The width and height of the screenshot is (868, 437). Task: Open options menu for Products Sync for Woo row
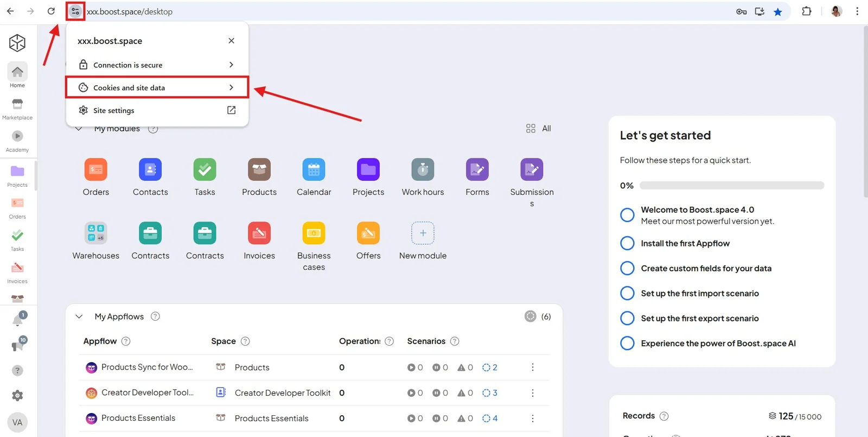click(x=533, y=368)
